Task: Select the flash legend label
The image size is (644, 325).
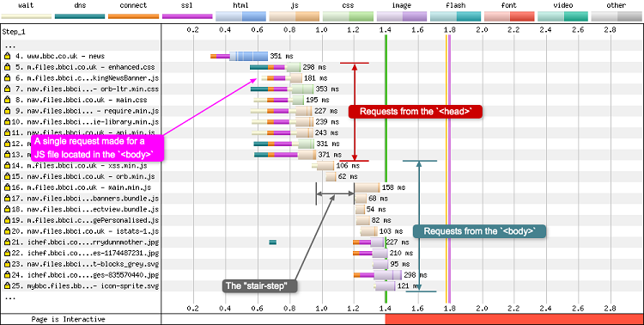Action: (x=455, y=5)
